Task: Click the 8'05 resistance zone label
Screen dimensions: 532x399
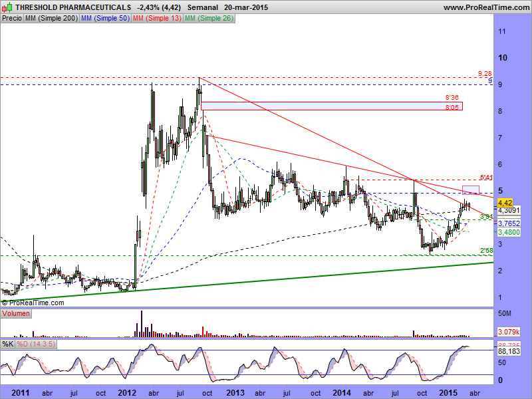Action: pyautogui.click(x=452, y=107)
